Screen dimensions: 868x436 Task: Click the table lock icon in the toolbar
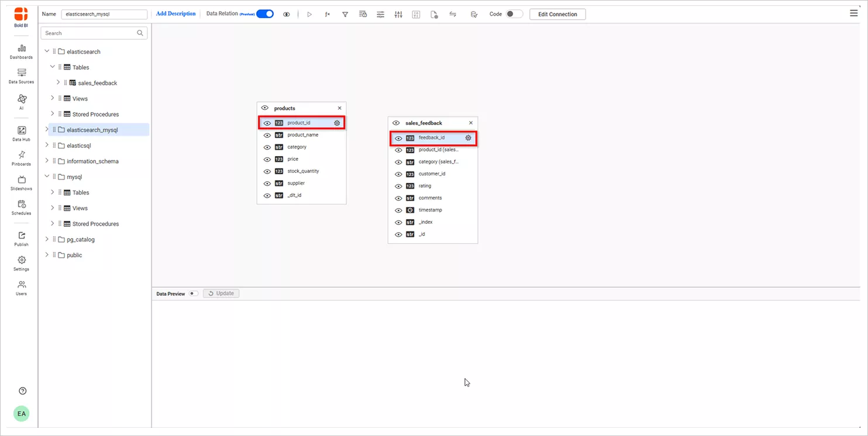(x=363, y=14)
